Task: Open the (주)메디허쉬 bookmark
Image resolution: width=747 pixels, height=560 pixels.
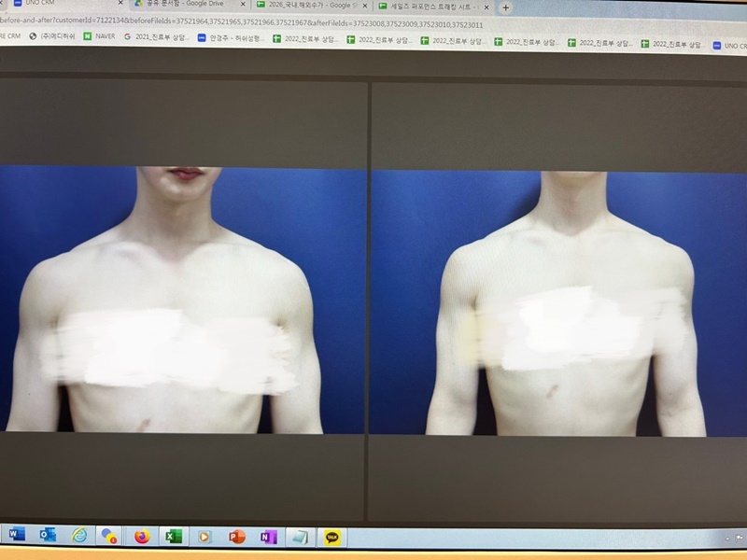Action: (52, 36)
